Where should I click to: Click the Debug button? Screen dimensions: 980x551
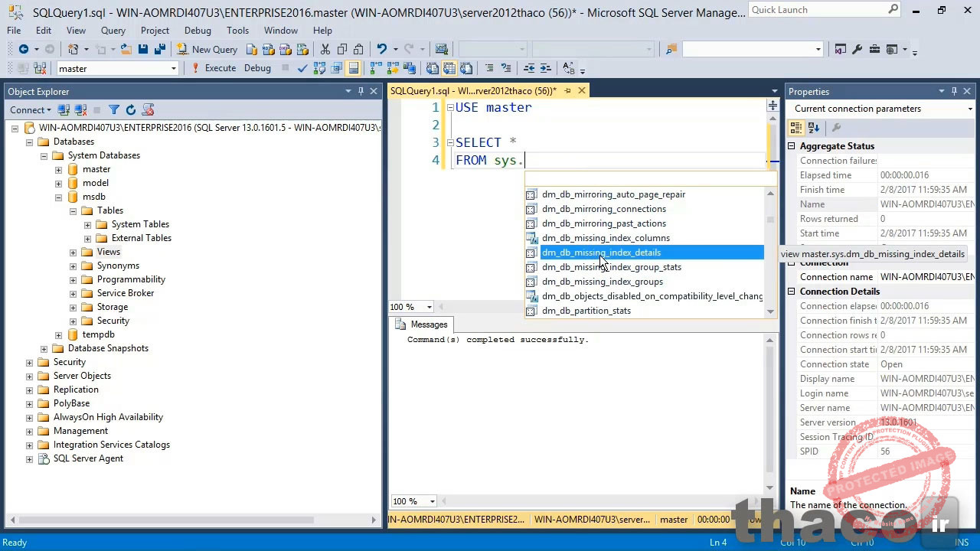pyautogui.click(x=257, y=68)
